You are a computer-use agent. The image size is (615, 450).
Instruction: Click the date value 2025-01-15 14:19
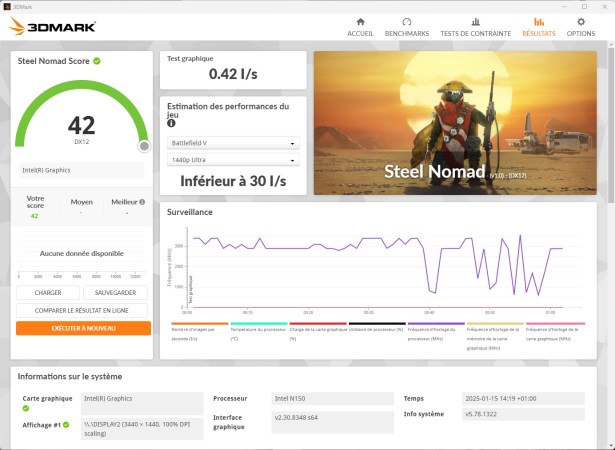(523, 399)
